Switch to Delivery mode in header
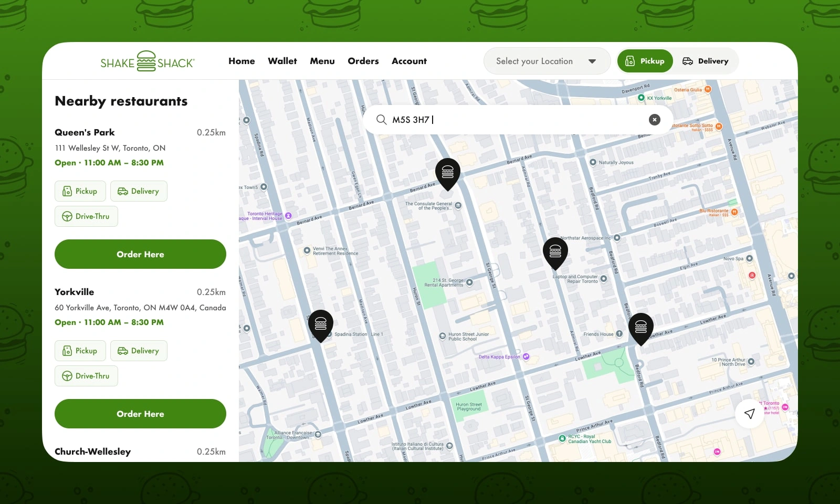Screen dimensions: 840x504 point(705,61)
